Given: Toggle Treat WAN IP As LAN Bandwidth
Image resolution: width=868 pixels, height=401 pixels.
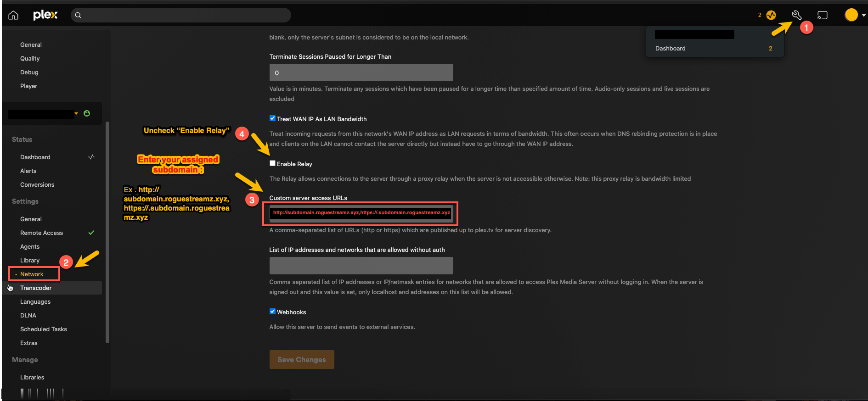Looking at the screenshot, I should point(272,118).
